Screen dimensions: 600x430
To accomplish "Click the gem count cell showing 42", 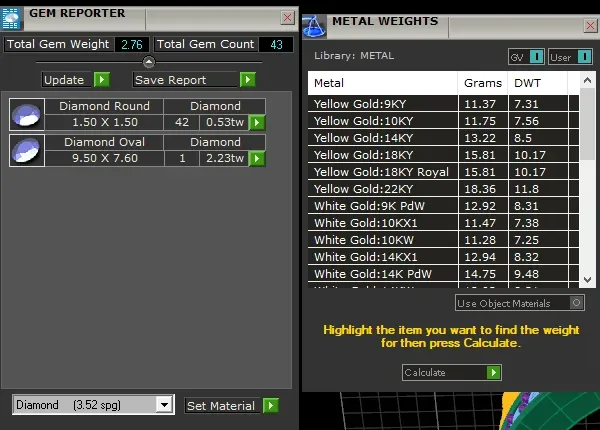I will tap(182, 122).
